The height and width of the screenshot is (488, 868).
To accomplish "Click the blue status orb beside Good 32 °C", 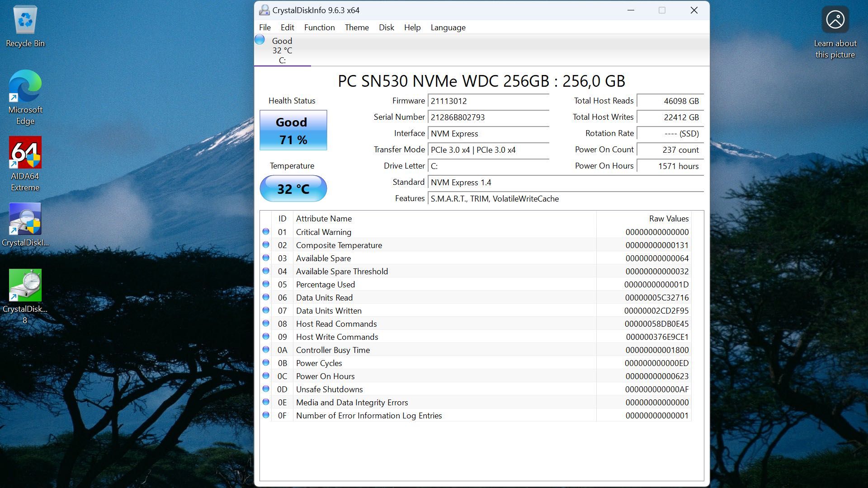I will point(260,40).
